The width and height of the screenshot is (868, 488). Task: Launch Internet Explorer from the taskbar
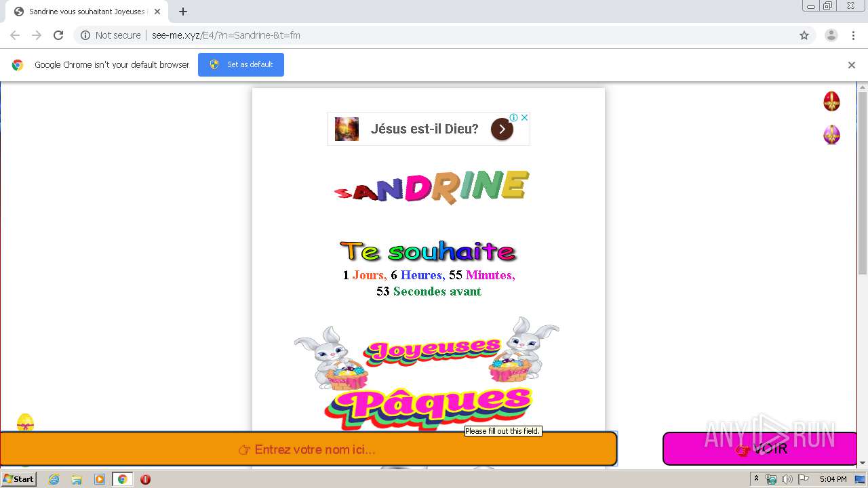tap(54, 479)
